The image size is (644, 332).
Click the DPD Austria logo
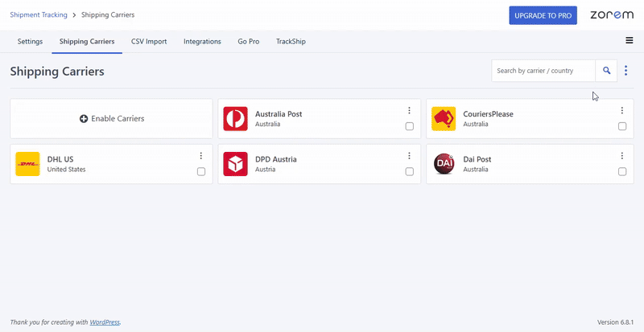[235, 164]
